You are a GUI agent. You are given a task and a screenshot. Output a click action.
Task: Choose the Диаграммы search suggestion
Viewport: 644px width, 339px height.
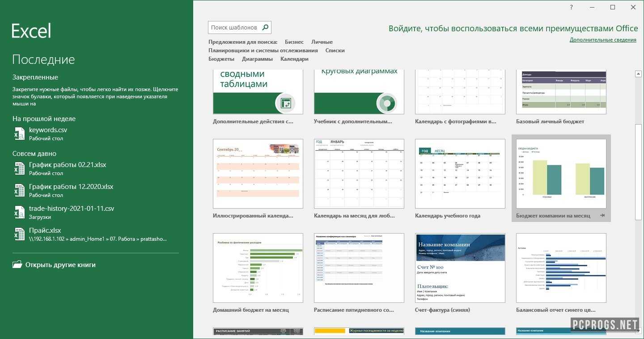[257, 59]
